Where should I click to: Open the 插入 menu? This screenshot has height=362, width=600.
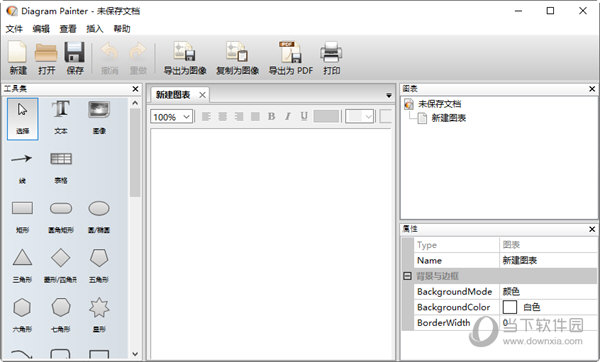point(95,29)
